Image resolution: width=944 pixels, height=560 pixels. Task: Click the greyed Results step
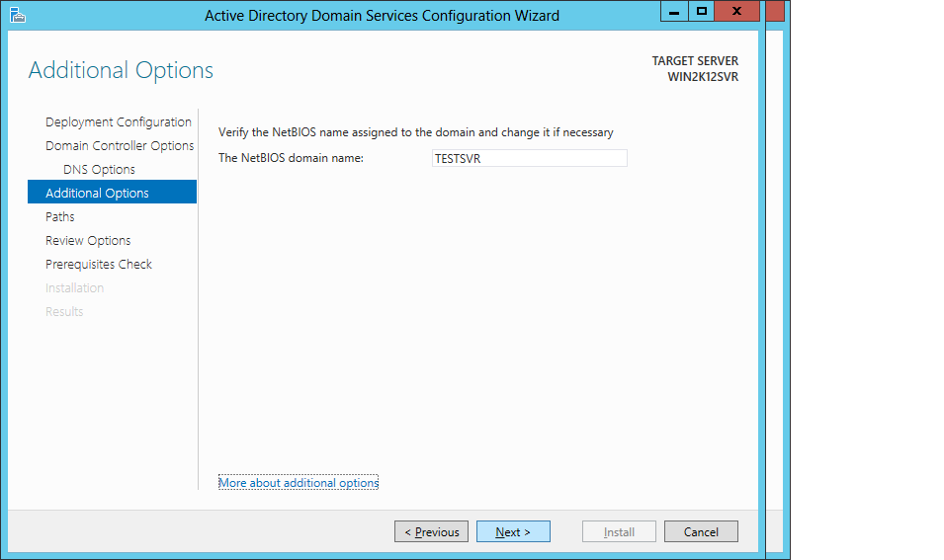click(x=64, y=311)
